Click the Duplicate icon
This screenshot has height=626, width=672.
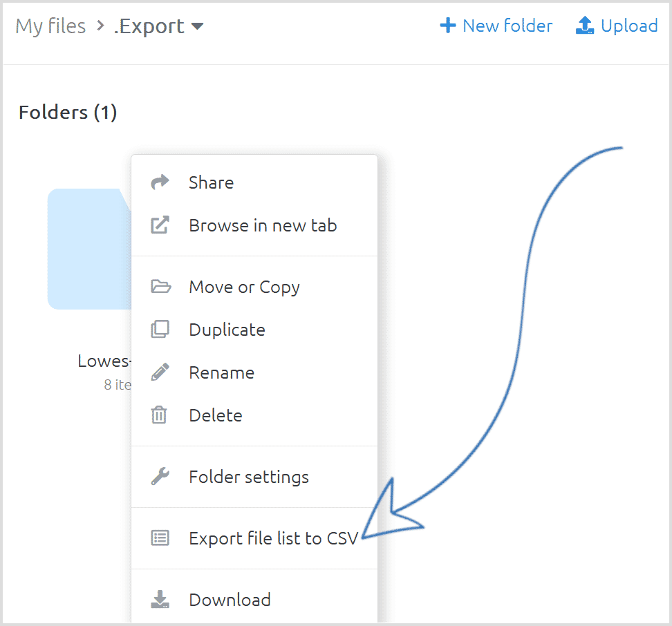[x=160, y=330]
